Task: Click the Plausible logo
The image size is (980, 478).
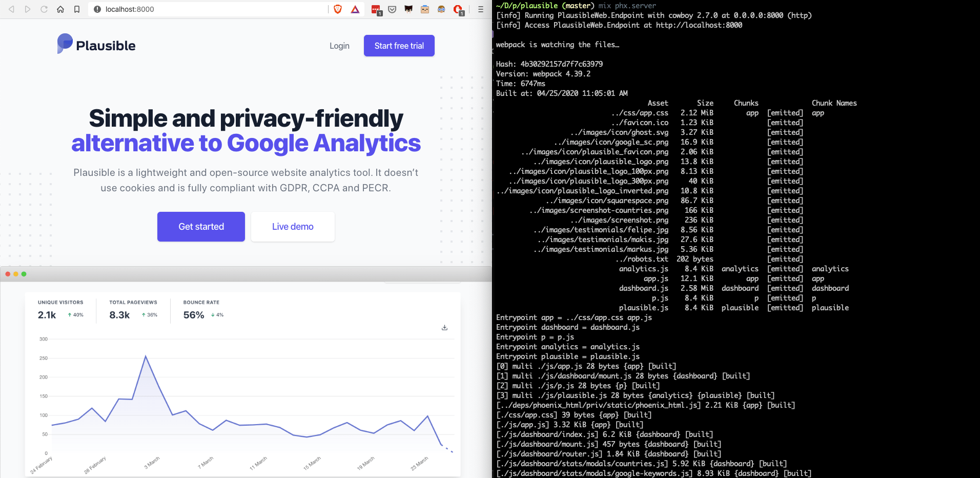Action: tap(96, 45)
